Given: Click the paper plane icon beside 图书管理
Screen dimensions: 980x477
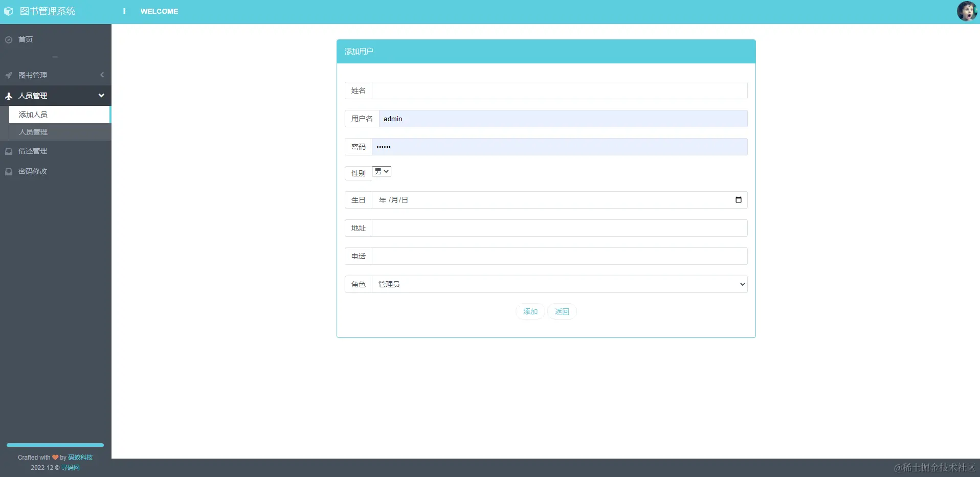Looking at the screenshot, I should click(x=8, y=75).
